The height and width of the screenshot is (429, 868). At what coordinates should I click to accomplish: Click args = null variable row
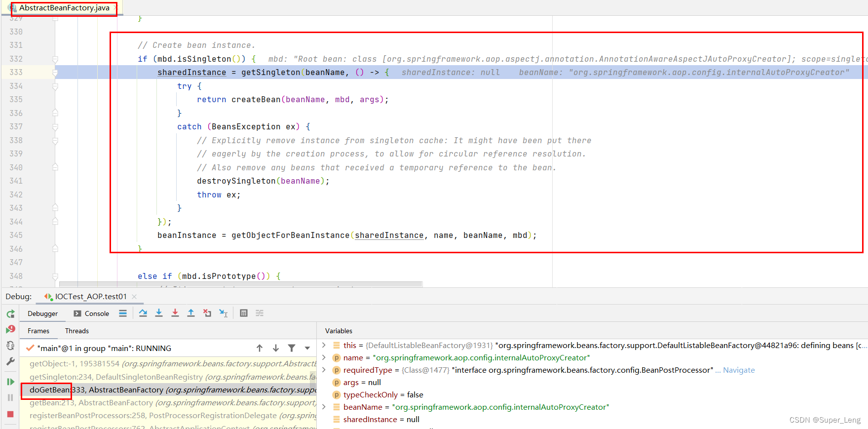point(362,383)
